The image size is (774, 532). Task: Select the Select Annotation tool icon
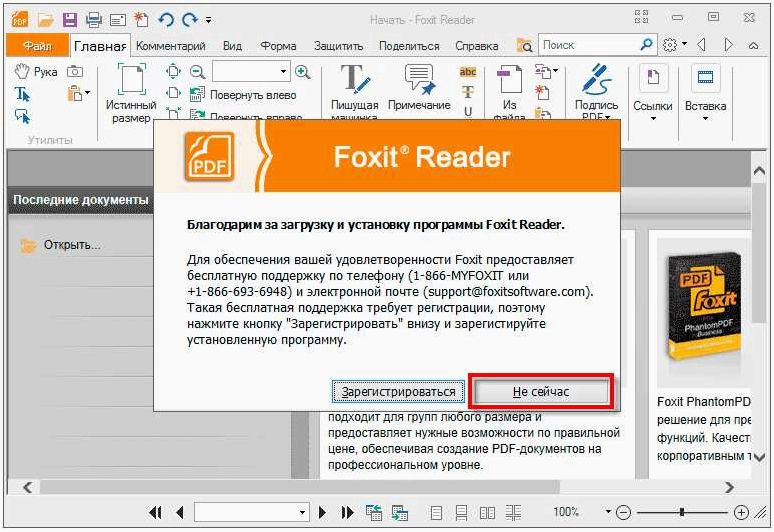[x=22, y=116]
